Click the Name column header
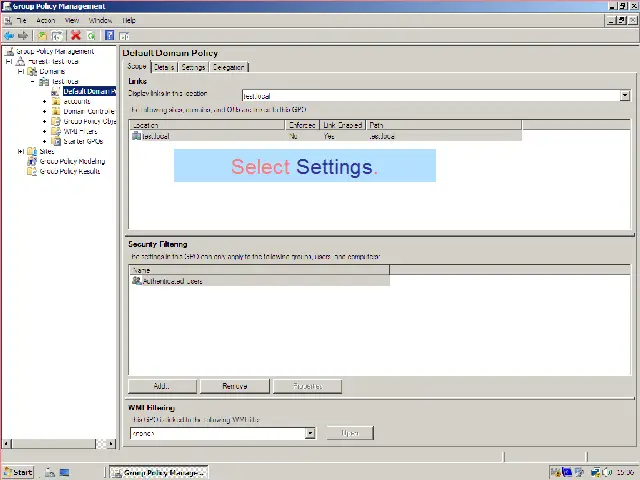The width and height of the screenshot is (640, 480). (260, 270)
